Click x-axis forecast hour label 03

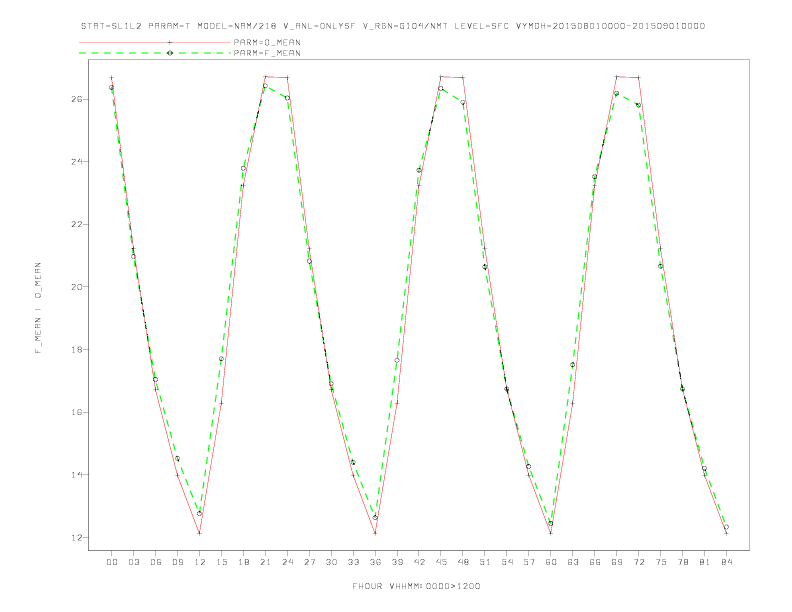point(133,562)
